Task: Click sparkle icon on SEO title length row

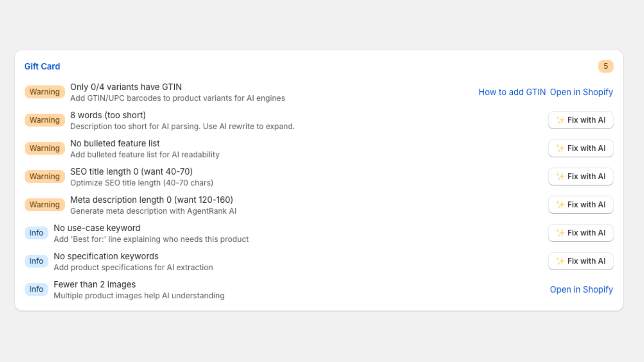Action: [560, 176]
